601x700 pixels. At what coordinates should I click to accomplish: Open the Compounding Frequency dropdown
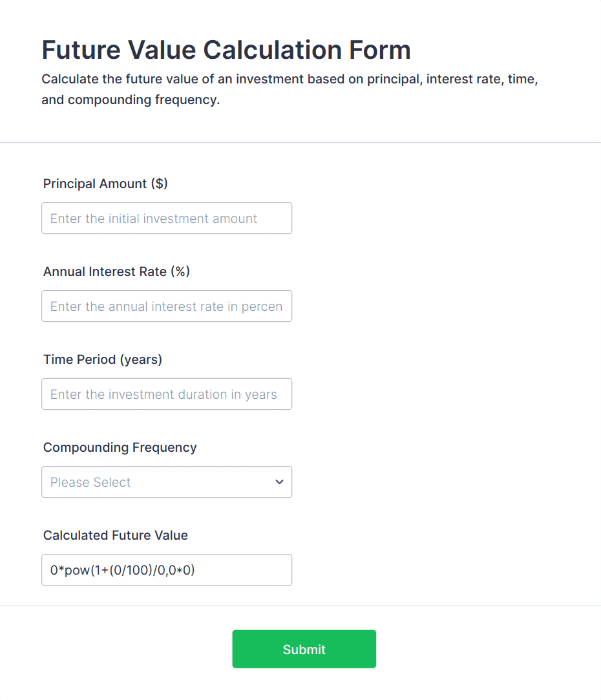point(166,482)
